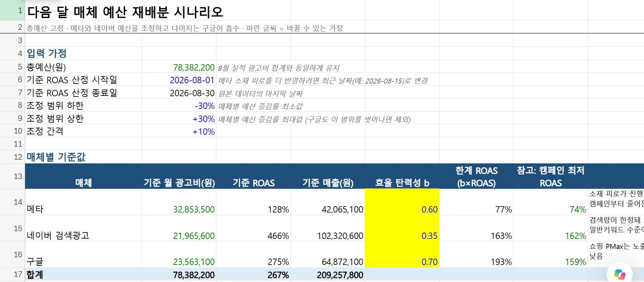Select the '네이버 검색광고' row label
The image size is (644, 282).
tap(58, 236)
